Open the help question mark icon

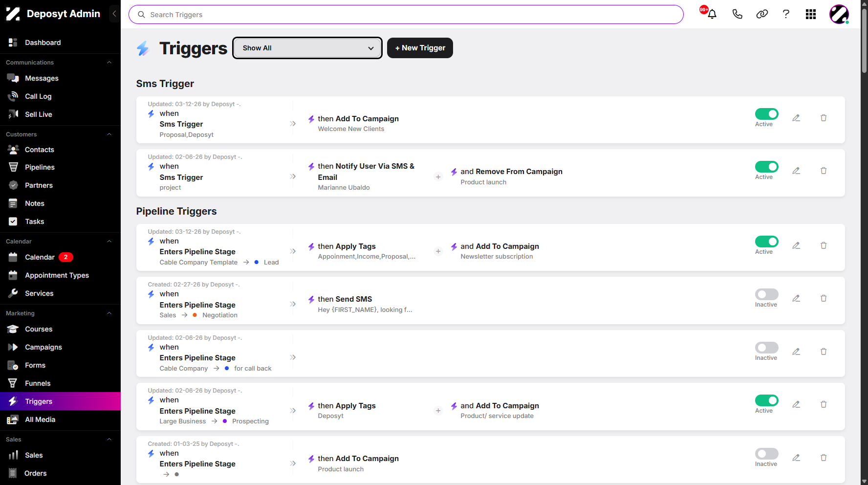click(x=786, y=14)
